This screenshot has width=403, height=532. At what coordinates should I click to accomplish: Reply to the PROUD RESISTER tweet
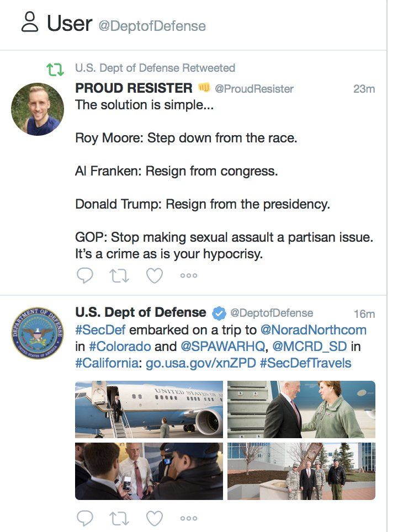pyautogui.click(x=85, y=275)
